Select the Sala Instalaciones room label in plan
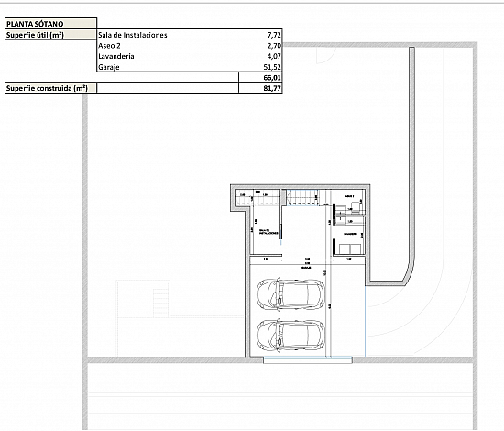Image resolution: width=504 pixels, height=431 pixels. coord(268,232)
